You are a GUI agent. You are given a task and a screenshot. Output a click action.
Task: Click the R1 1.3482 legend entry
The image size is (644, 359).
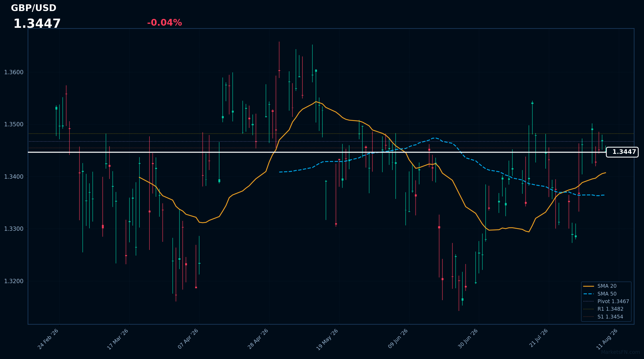[603, 309]
